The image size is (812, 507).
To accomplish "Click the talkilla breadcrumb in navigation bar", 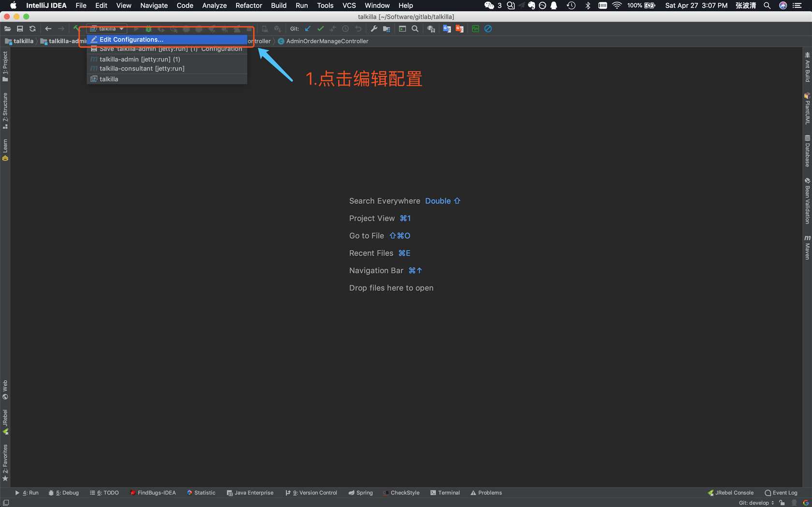I will pos(19,41).
